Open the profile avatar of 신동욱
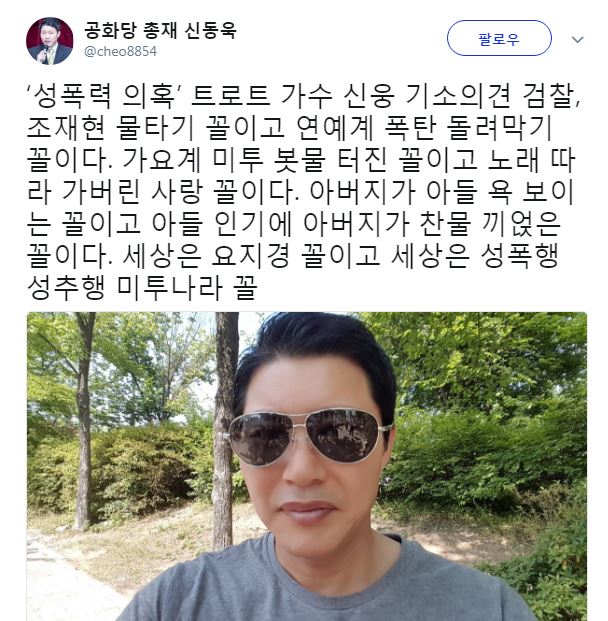 (50, 40)
